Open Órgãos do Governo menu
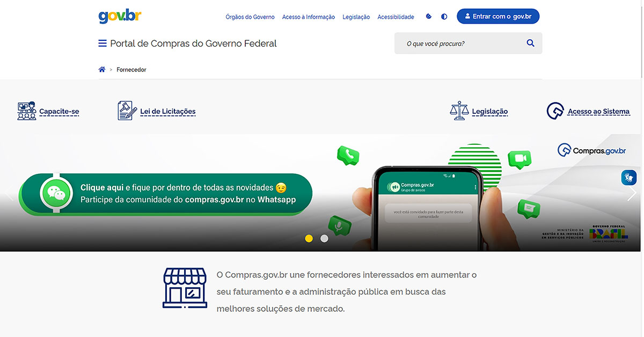The height and width of the screenshot is (337, 644). click(x=250, y=17)
